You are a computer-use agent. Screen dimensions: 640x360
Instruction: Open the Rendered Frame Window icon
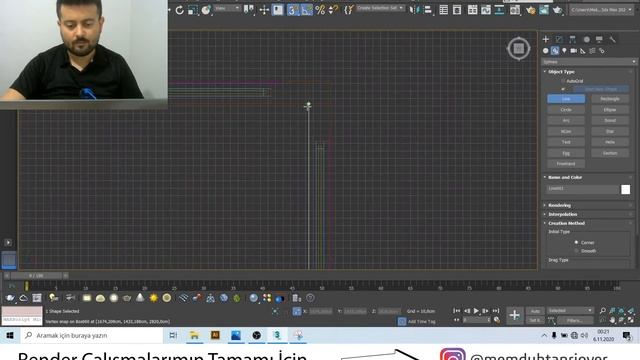544,10
